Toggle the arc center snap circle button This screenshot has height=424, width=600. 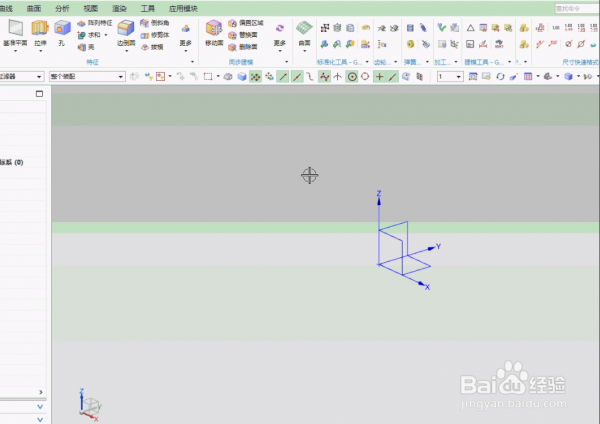352,76
